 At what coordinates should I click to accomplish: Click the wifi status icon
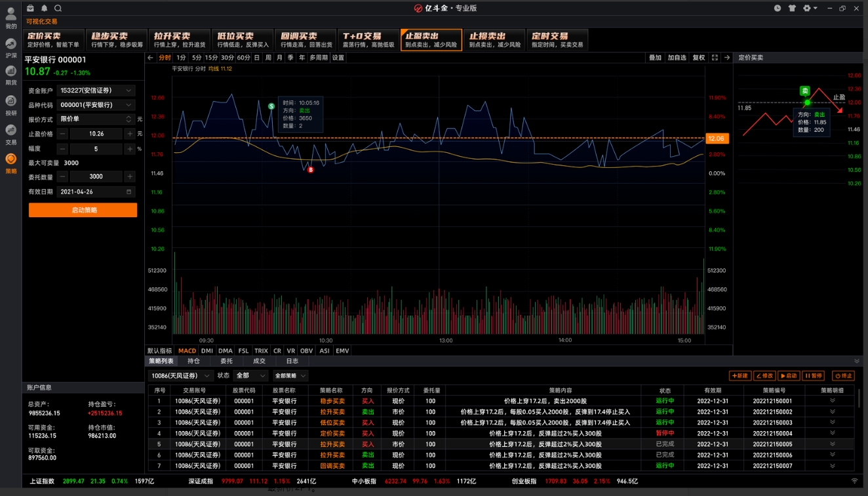(854, 482)
